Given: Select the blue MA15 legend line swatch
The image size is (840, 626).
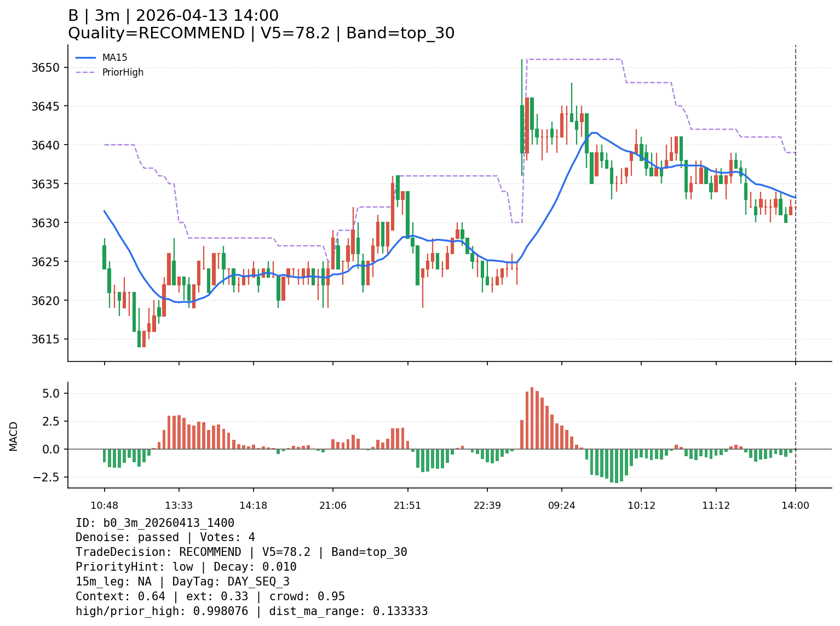Looking at the screenshot, I should point(85,58).
